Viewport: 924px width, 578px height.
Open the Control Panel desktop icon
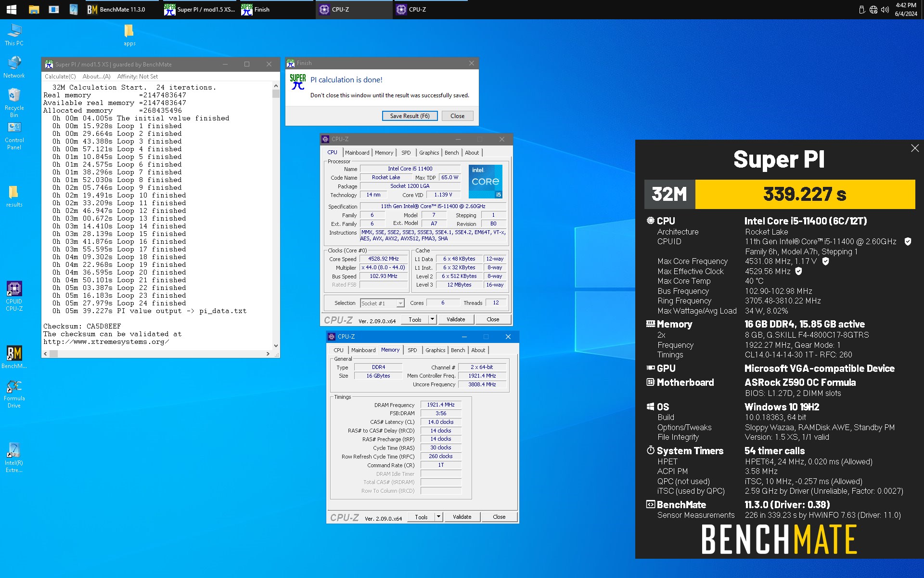[x=14, y=136]
